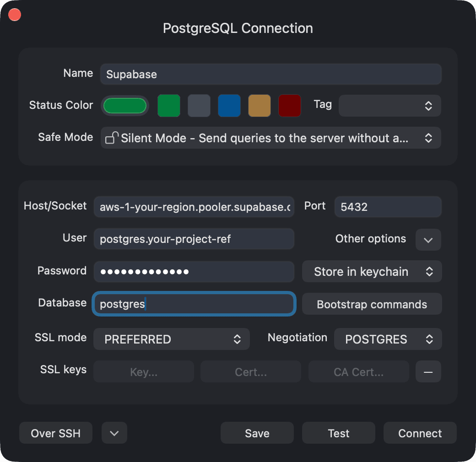Click the red close window button
This screenshot has width=476, height=462.
coord(15,15)
